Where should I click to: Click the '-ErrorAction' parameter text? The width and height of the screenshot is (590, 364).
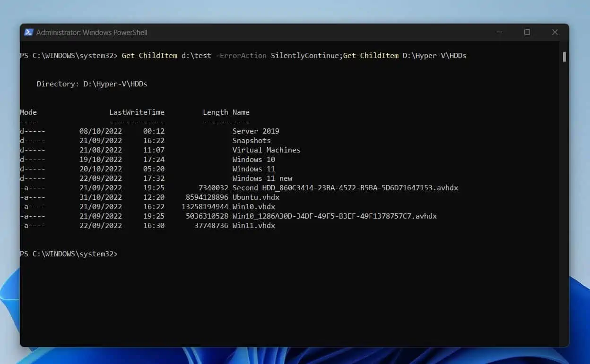tap(241, 56)
